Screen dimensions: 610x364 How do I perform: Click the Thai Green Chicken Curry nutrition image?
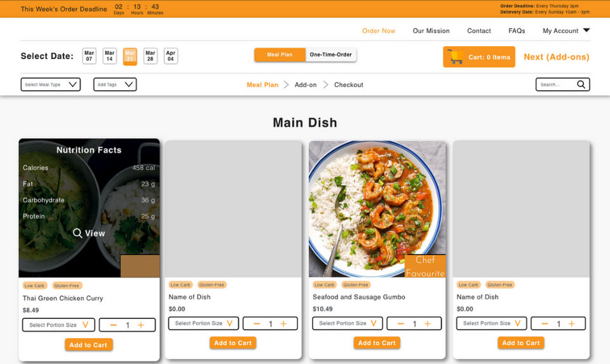pos(89,208)
